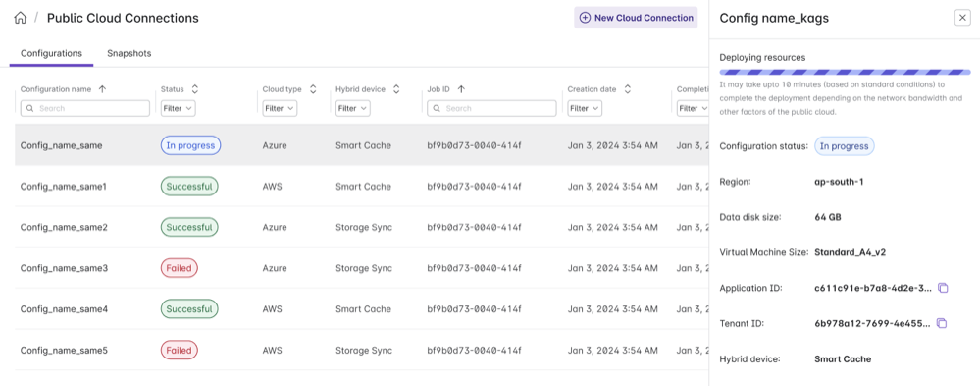
Task: Click Successful badge for Config_name_same1
Action: click(x=189, y=187)
